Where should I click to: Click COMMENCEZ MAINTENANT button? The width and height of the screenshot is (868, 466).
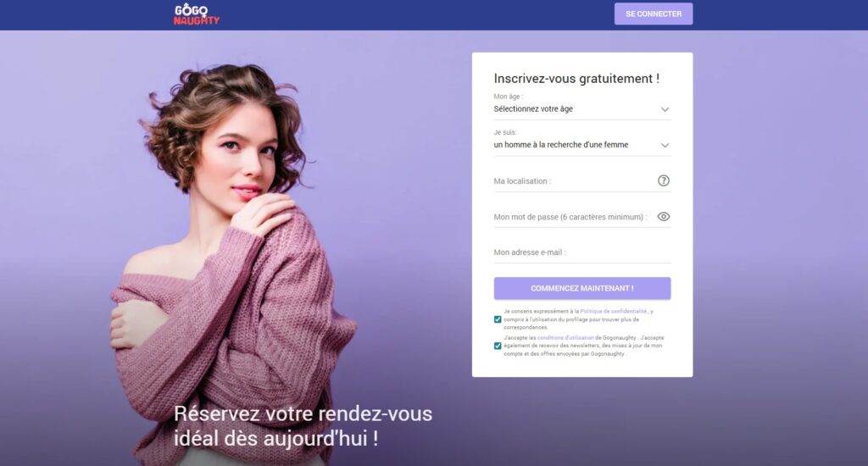(581, 288)
